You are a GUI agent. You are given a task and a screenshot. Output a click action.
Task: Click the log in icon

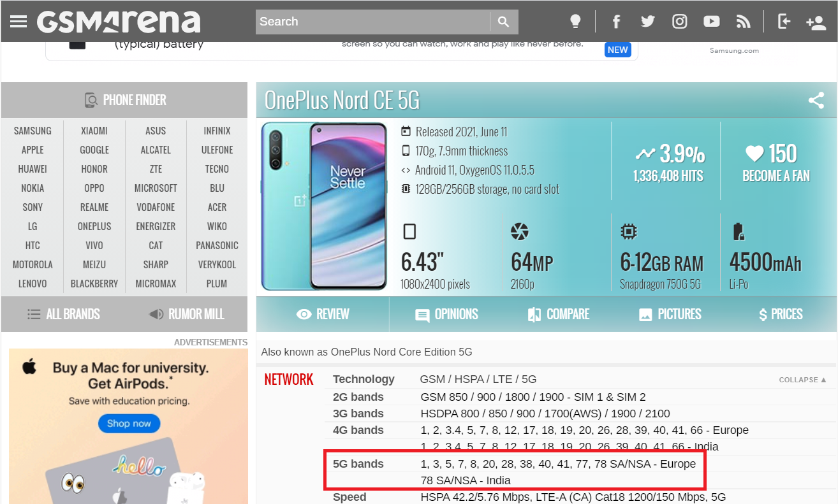pos(784,22)
